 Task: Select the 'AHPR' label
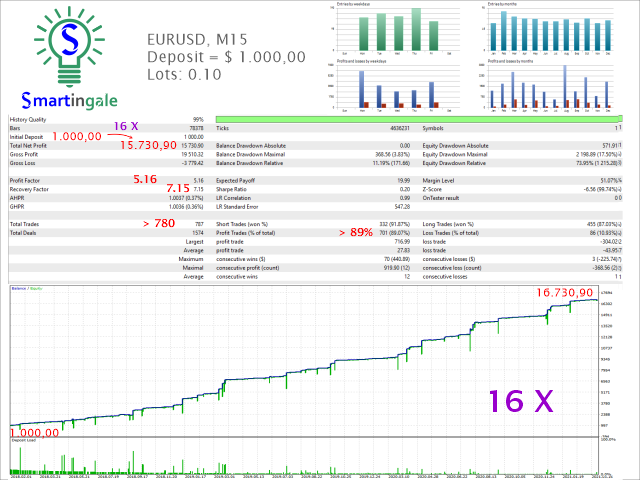click(17, 198)
